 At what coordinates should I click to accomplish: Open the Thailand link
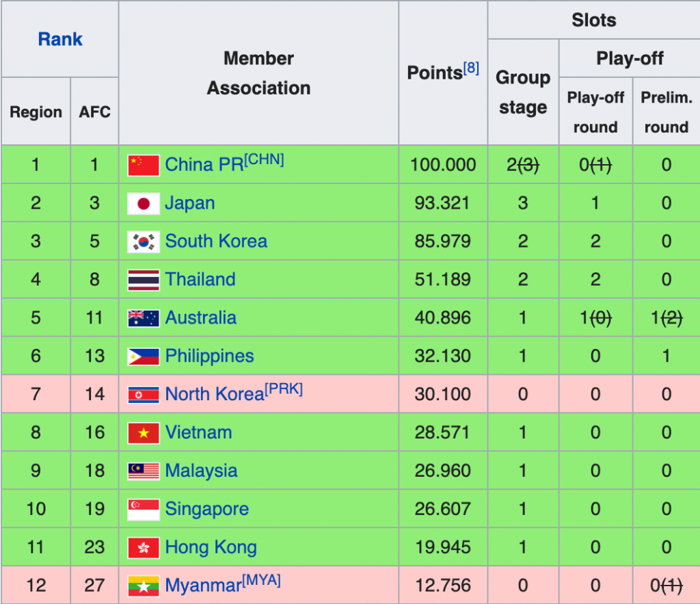(x=200, y=280)
